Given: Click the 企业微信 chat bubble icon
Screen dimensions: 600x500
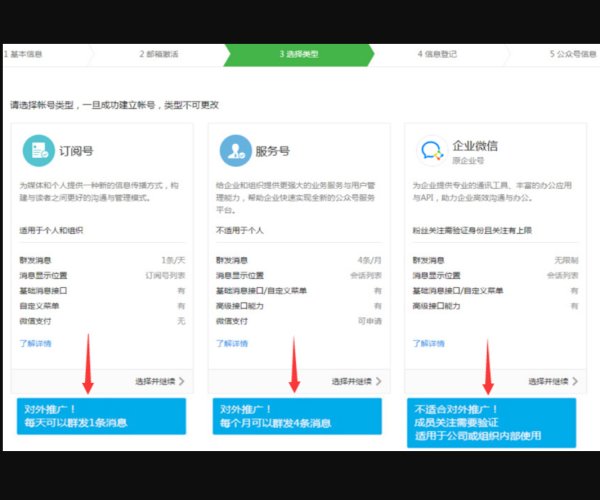Looking at the screenshot, I should 432,151.
